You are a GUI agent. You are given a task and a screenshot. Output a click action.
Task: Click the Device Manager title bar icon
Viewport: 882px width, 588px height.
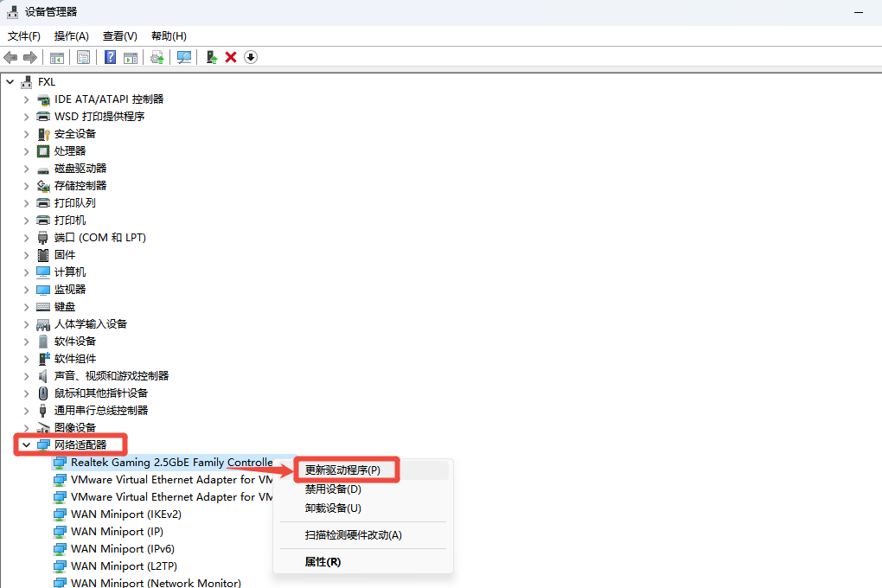click(12, 12)
